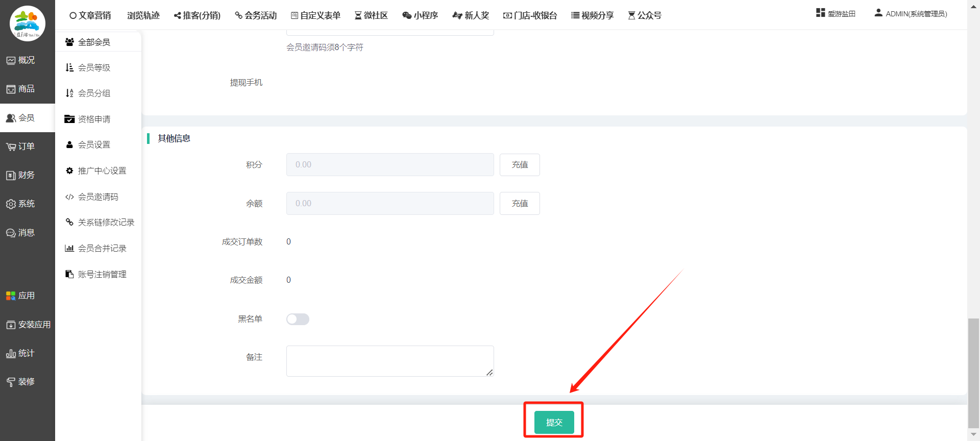This screenshot has width=980, height=441.
Task: Open 会员邀请码 in member submenu
Action: (97, 197)
